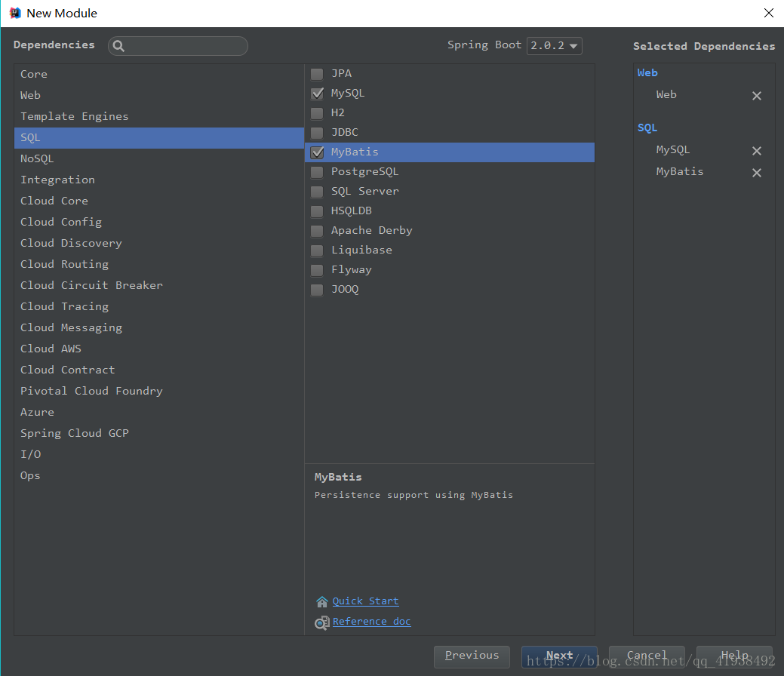This screenshot has width=784, height=676.
Task: Remove Web from selected dependencies
Action: 757,96
